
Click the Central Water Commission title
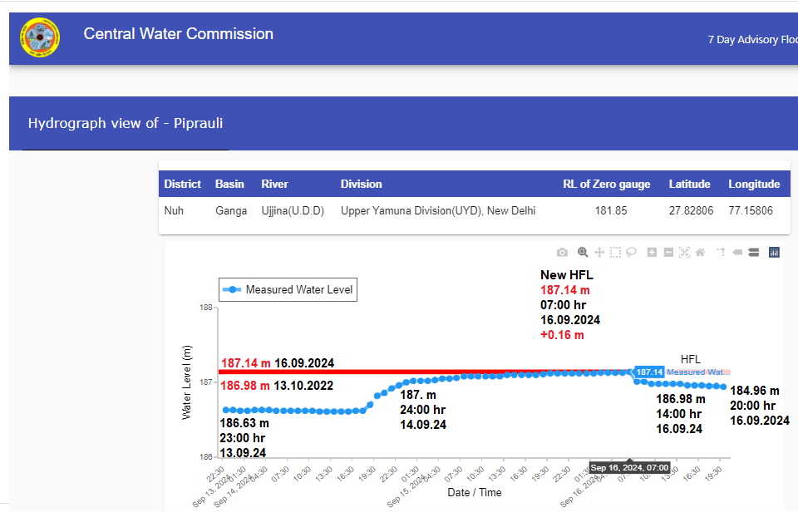tap(178, 34)
